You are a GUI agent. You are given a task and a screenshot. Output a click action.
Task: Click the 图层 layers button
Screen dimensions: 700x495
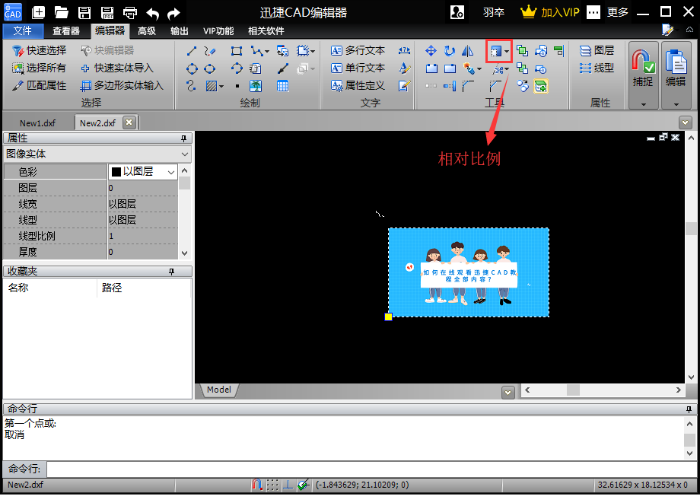pyautogui.click(x=597, y=50)
